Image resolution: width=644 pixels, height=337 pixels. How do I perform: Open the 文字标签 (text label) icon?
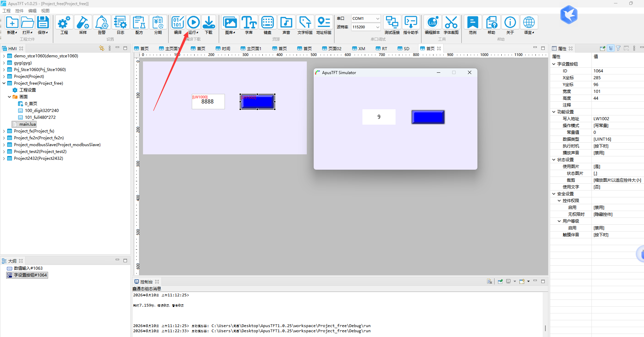[305, 23]
